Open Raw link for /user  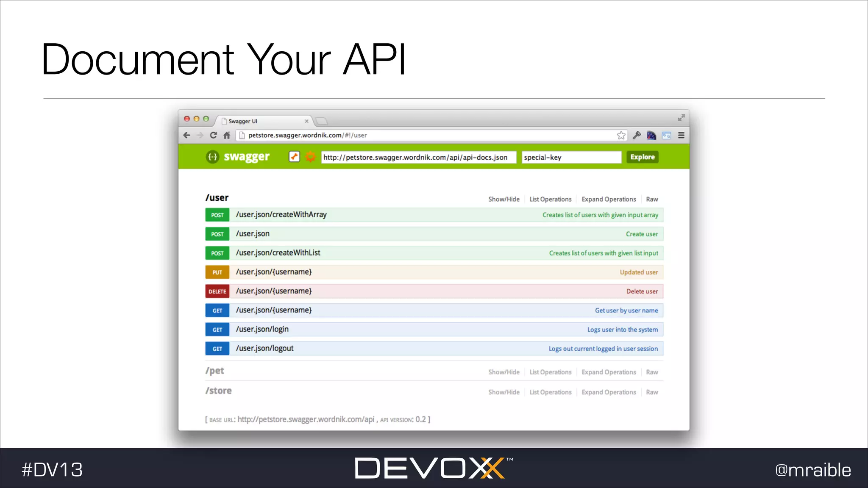(x=652, y=199)
